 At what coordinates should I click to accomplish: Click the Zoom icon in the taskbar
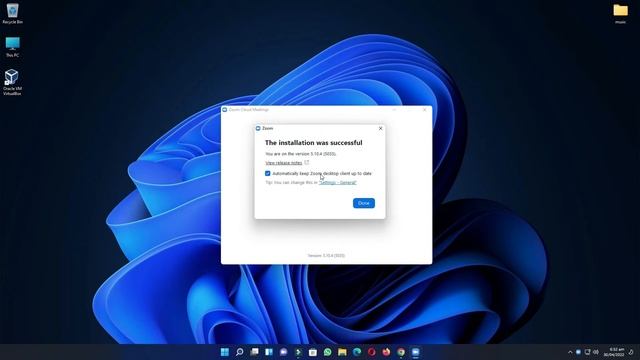point(416,352)
